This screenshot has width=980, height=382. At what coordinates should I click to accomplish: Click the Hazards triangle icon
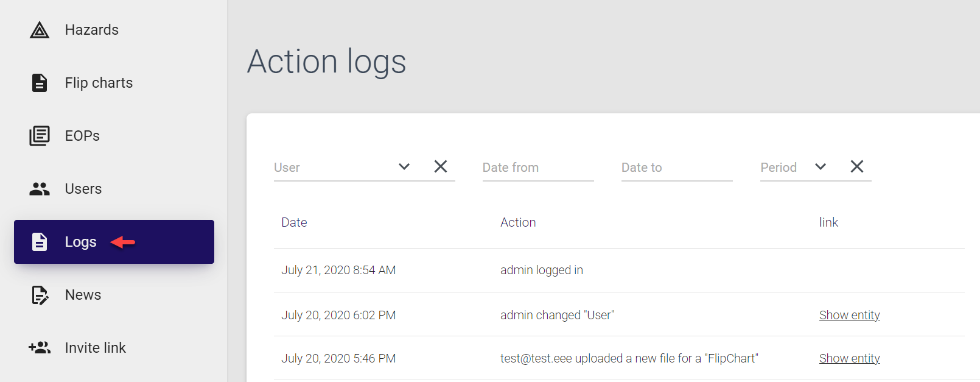(40, 30)
